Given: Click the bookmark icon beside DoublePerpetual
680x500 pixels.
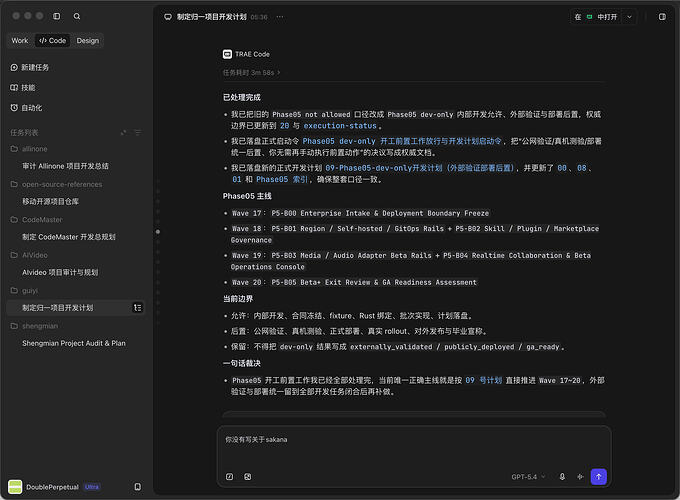Looking at the screenshot, I should pyautogui.click(x=137, y=487).
